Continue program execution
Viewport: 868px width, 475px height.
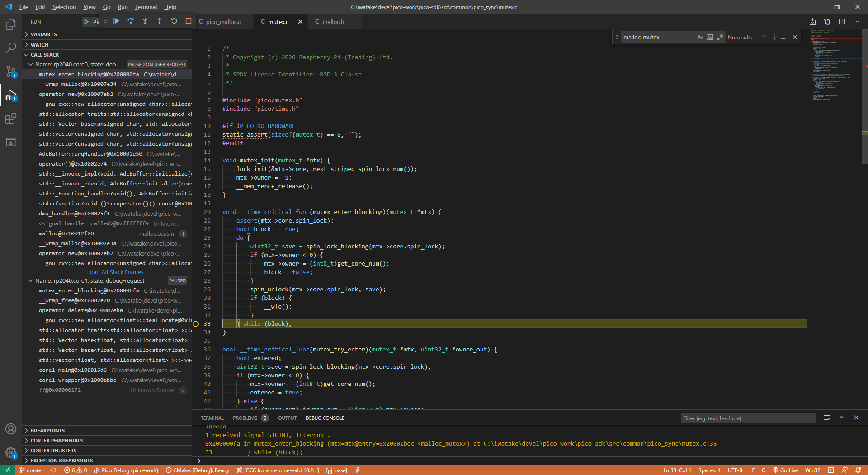tap(116, 21)
